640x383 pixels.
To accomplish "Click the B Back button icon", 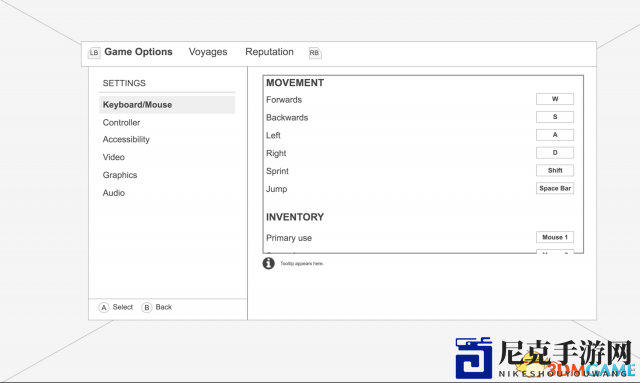I will tap(147, 307).
